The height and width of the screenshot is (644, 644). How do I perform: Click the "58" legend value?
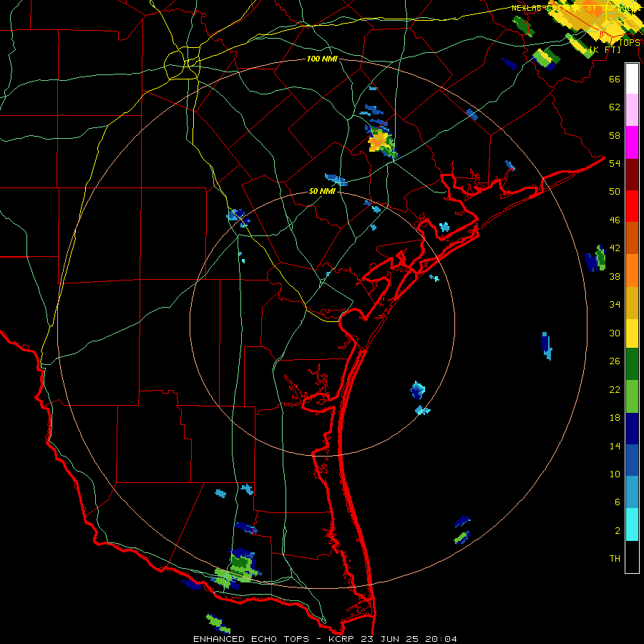tap(615, 135)
